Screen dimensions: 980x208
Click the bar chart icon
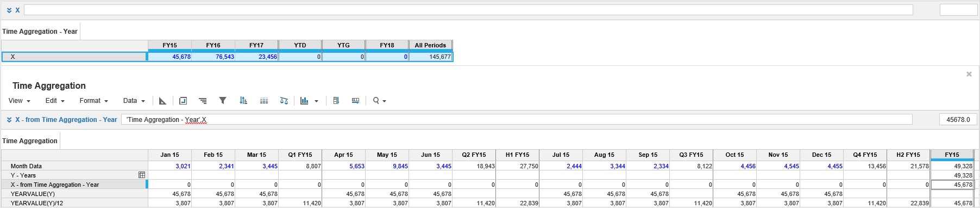point(304,101)
